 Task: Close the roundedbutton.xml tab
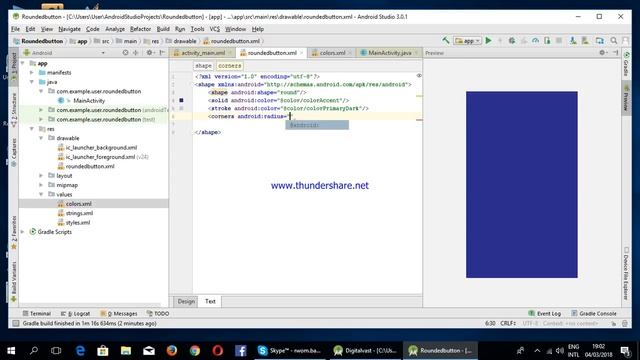[301, 53]
